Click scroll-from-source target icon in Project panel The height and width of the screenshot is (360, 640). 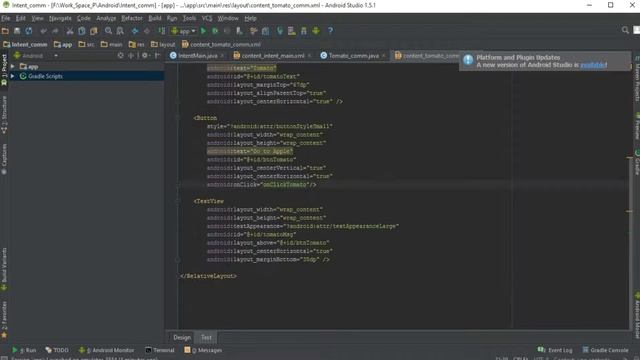pyautogui.click(x=120, y=56)
